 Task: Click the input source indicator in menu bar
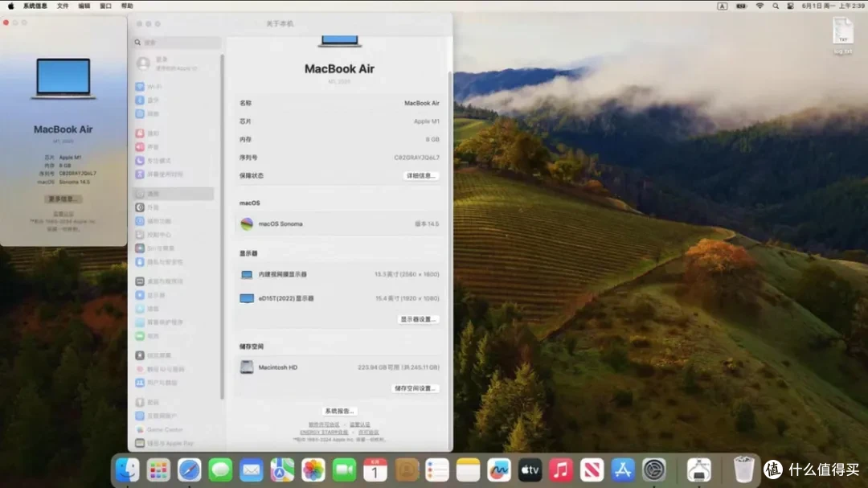pyautogui.click(x=722, y=6)
